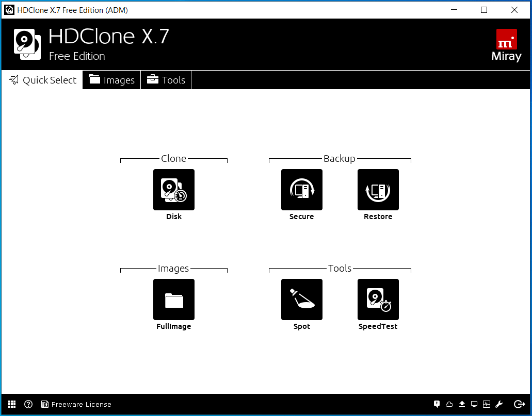The image size is (532, 416).
Task: Switch to the Tools tab
Action: tap(166, 80)
